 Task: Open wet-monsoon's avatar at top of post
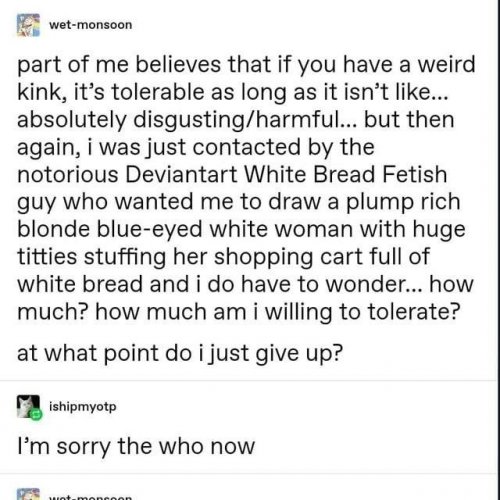point(28,25)
